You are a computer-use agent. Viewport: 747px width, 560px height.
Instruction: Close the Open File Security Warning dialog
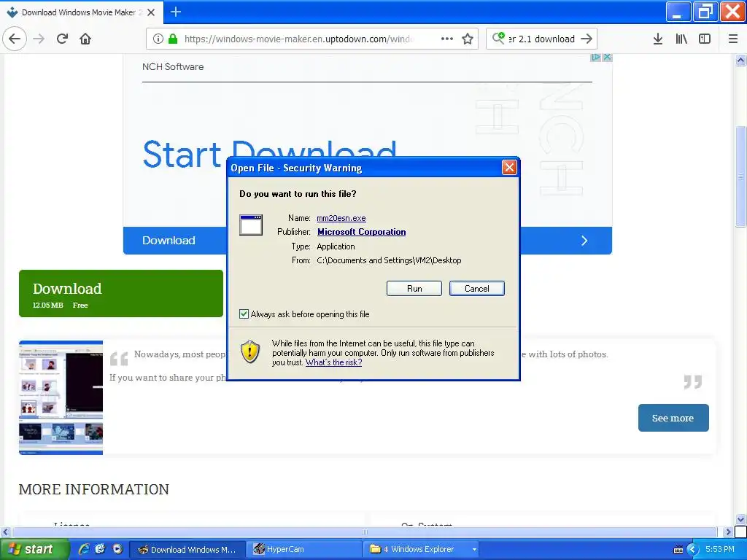[509, 167]
